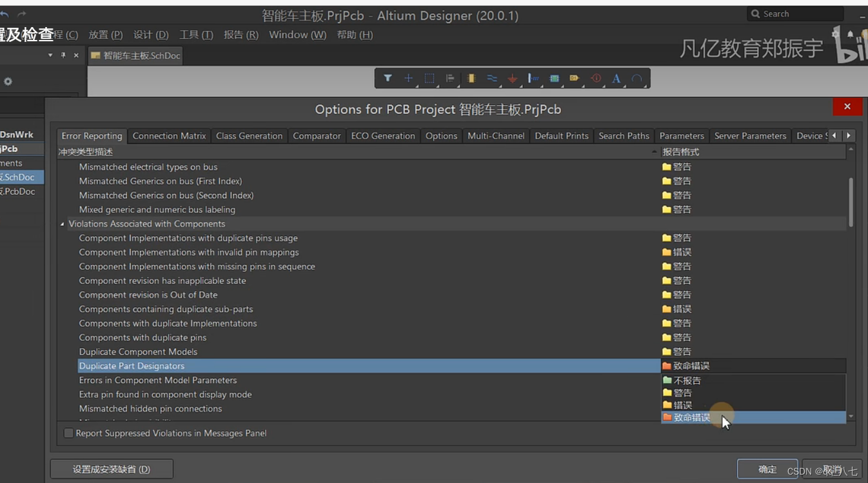Select '警告' option in the open dropdown list

682,393
